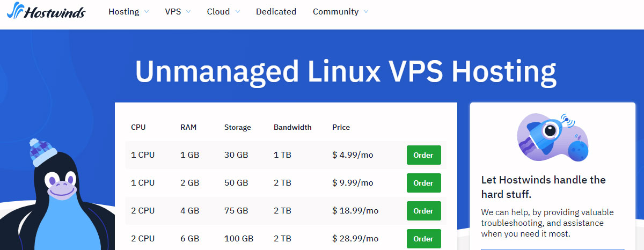
Task: Expand the Community dropdown chevron
Action: click(366, 12)
